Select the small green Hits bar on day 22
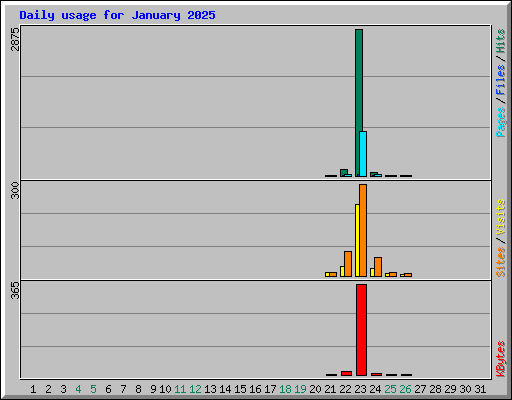Viewport: 512px width, 400px height. [344, 172]
